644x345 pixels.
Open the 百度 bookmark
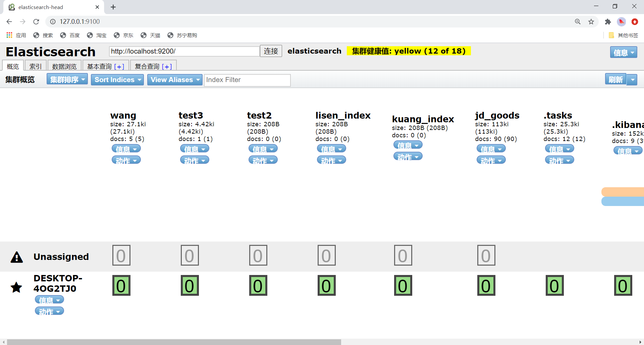[x=70, y=35]
